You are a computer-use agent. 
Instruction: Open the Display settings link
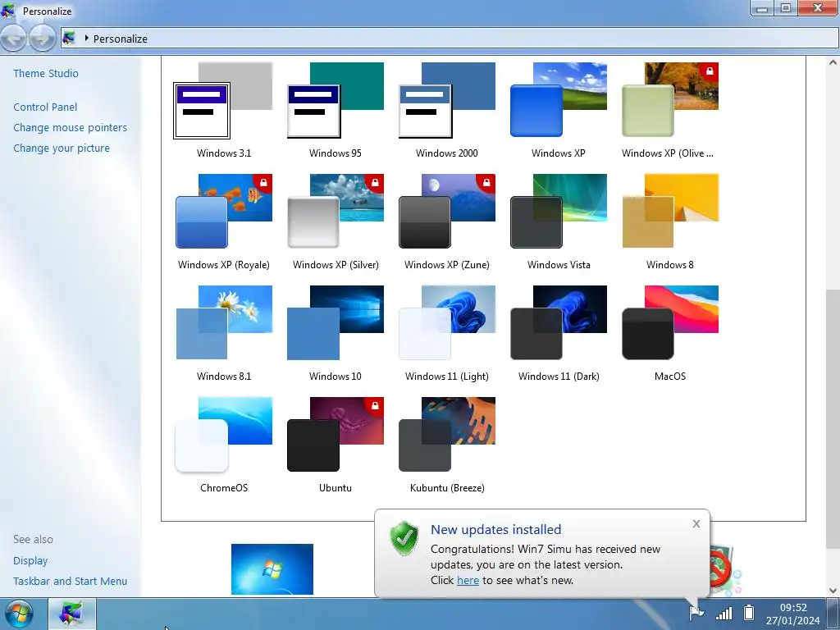pyautogui.click(x=30, y=561)
